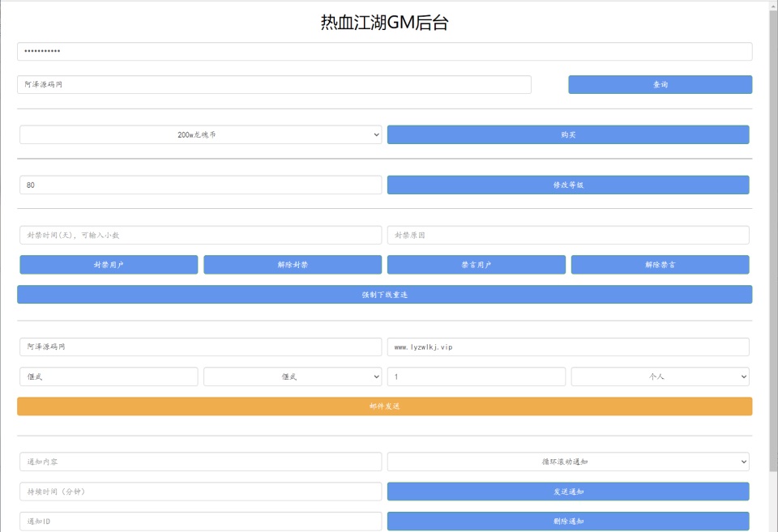Image resolution: width=778 pixels, height=532 pixels.
Task: Click the level field containing 80
Action: 200,185
